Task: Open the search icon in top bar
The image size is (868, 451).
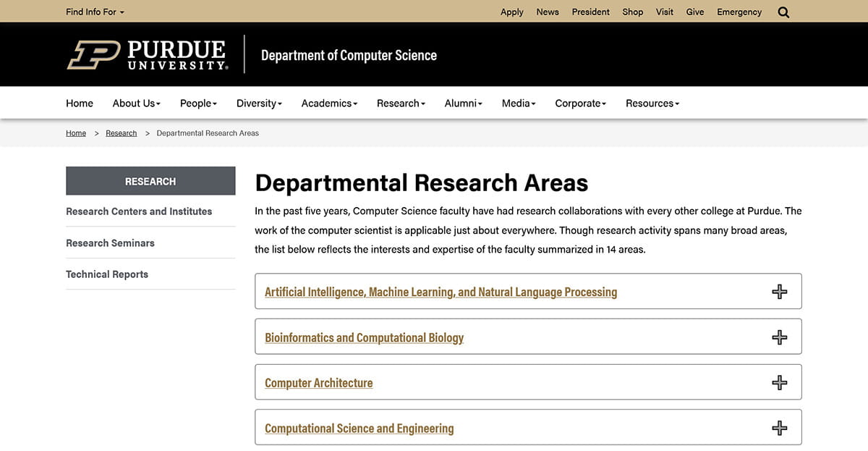Action: tap(783, 12)
